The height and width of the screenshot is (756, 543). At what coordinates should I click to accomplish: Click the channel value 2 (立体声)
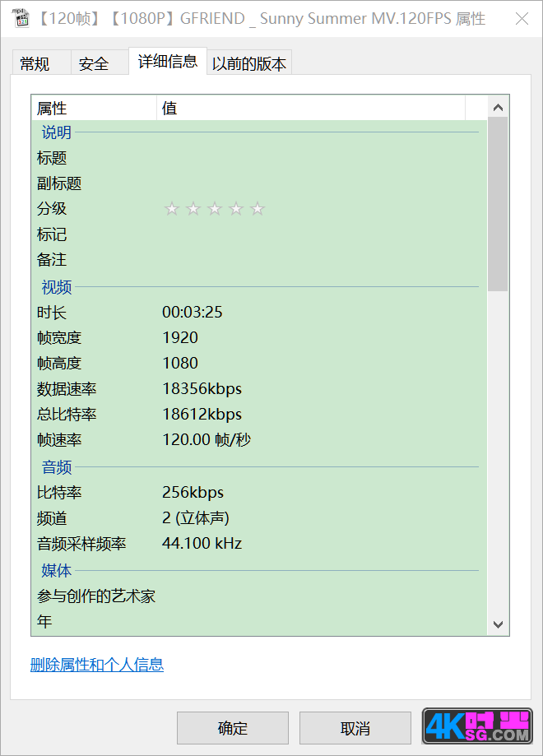(x=196, y=517)
